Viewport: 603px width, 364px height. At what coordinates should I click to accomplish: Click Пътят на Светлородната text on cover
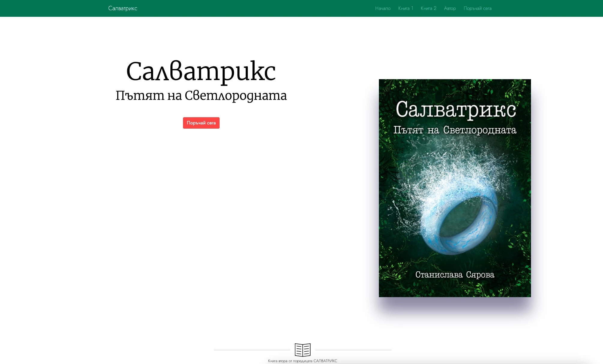click(454, 130)
